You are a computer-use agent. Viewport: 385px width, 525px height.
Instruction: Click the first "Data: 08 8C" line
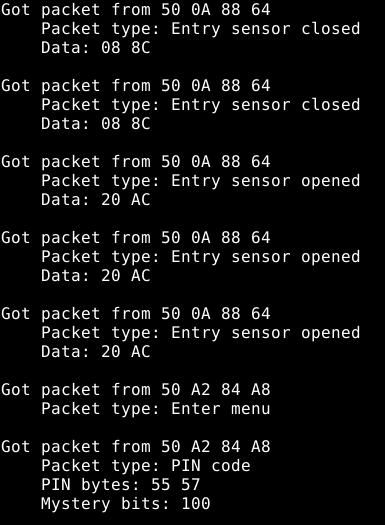tap(96, 48)
